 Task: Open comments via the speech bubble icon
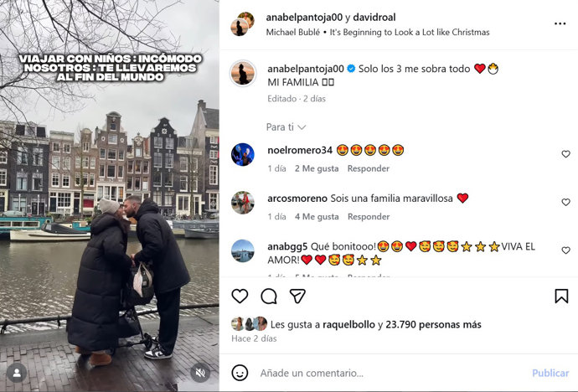tap(269, 297)
